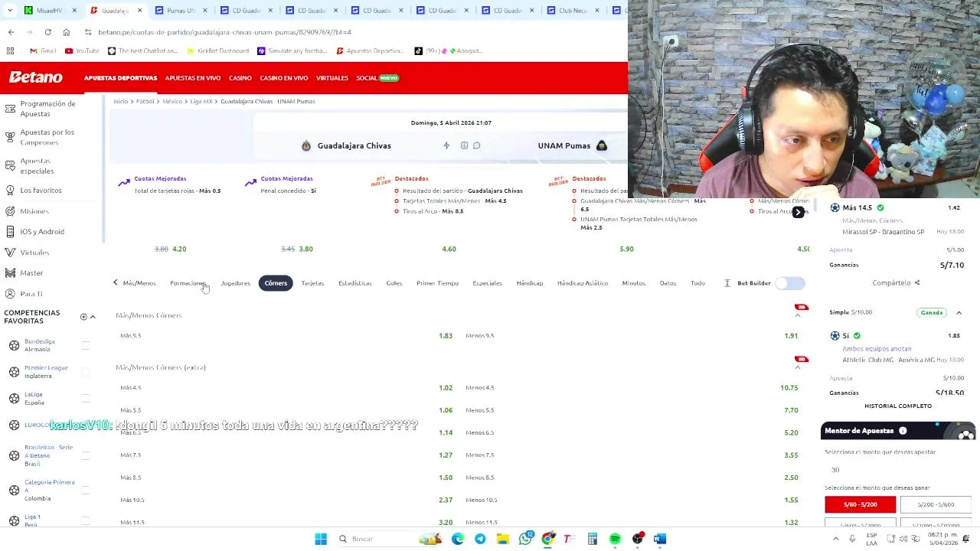Open Misiones in sidebar
This screenshot has width=980, height=551.
[34, 211]
